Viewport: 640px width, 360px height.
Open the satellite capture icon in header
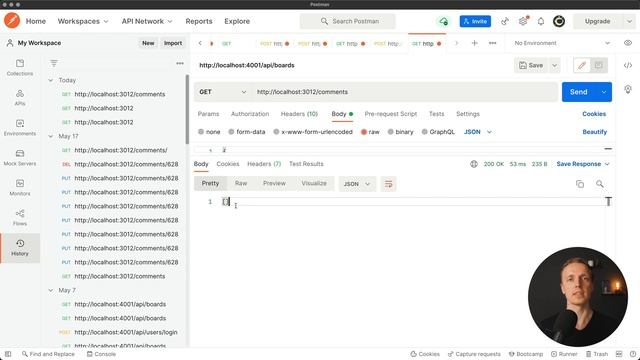(x=505, y=21)
